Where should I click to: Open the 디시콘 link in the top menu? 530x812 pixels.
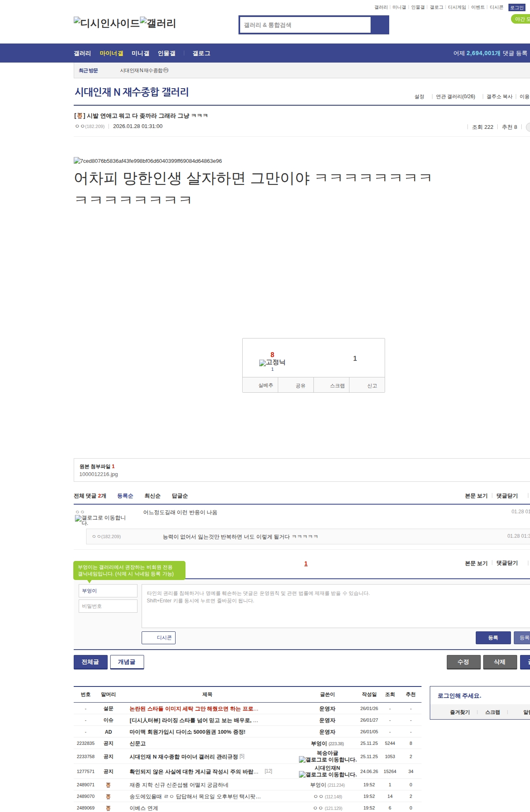click(496, 7)
